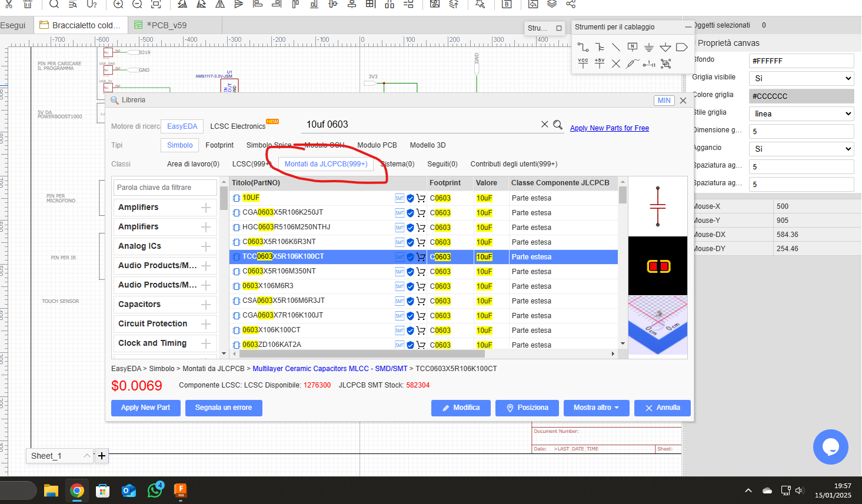The height and width of the screenshot is (504, 862).
Task: Click the Segnala un errore button
Action: (x=224, y=408)
